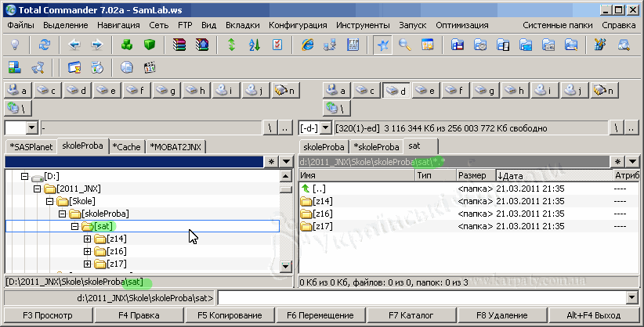Sort by name with the A-Z icon
Viewport: 644px width, 327px height.
tap(255, 45)
